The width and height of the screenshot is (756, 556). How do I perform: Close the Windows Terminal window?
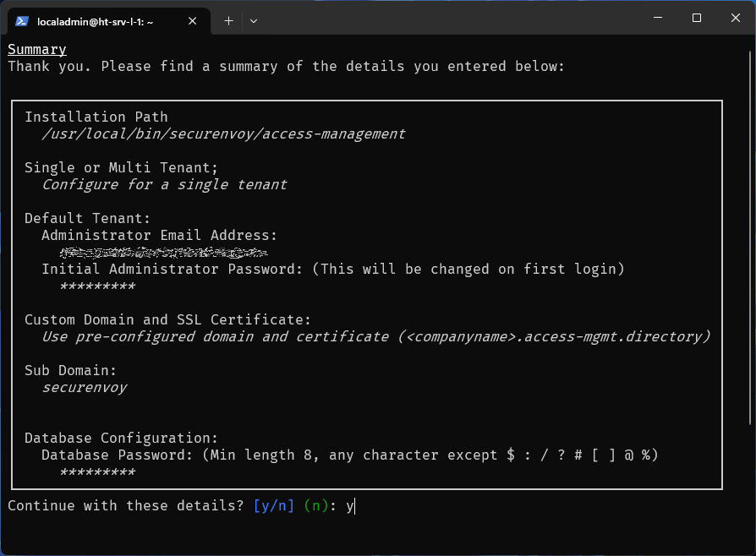tap(736, 18)
